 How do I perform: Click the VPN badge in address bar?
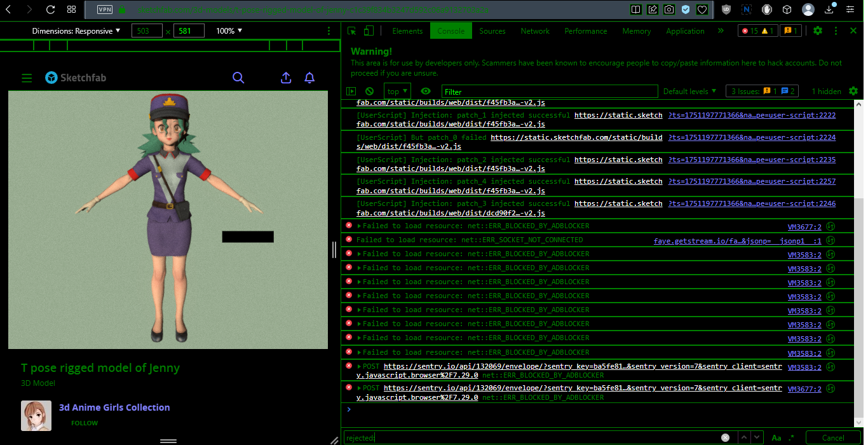[105, 10]
